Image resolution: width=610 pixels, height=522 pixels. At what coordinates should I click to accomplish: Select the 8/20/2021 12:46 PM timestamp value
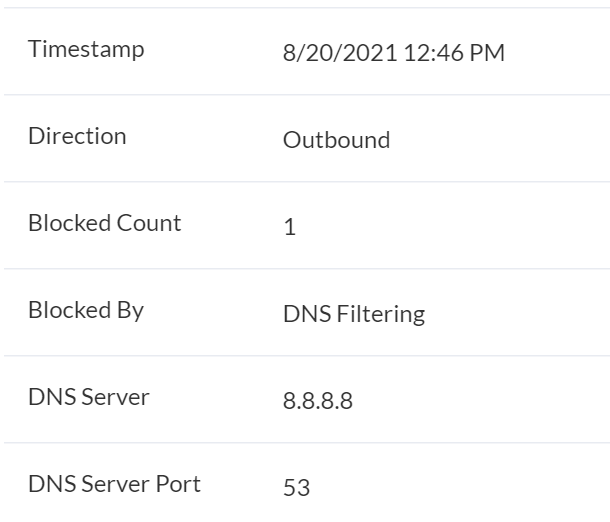pyautogui.click(x=393, y=53)
